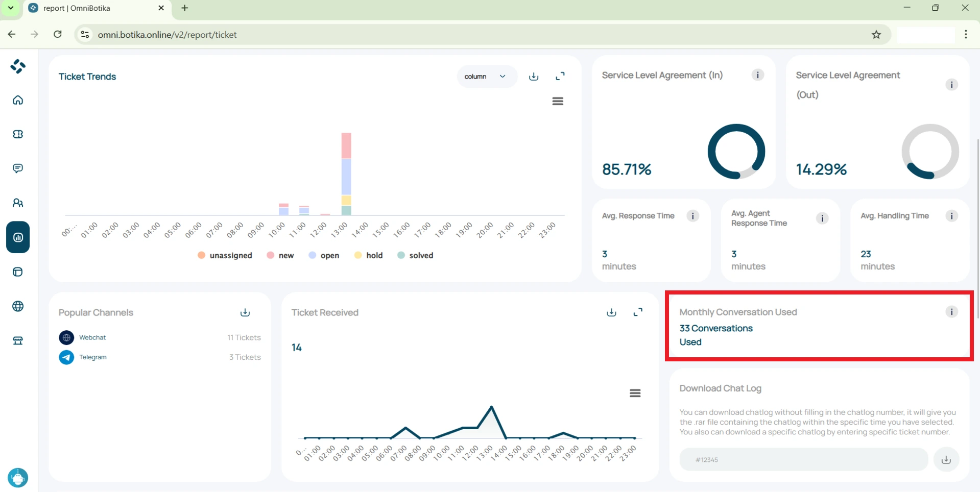The image size is (980, 492).
Task: Click the Ticket Received total '14'
Action: [x=297, y=348]
